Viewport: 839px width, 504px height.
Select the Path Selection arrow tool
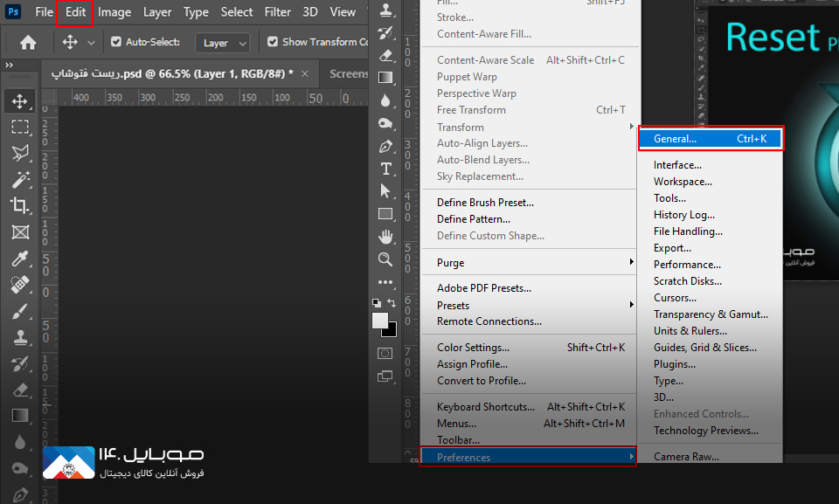(385, 191)
